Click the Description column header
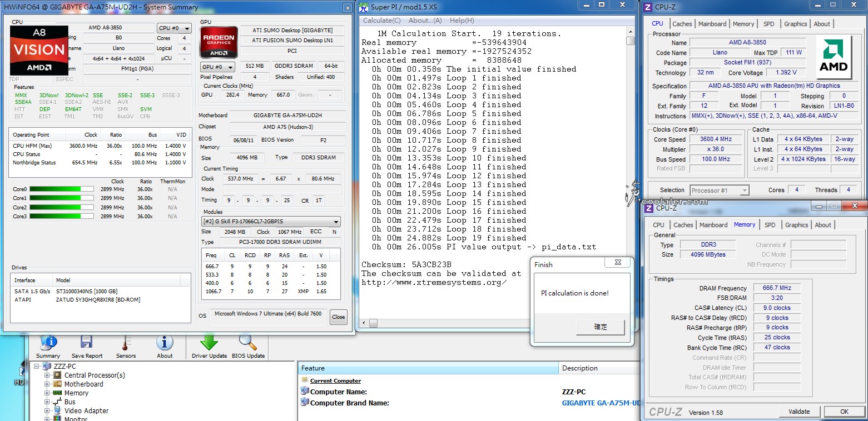Screen dimensions: 868x421 point(600,368)
